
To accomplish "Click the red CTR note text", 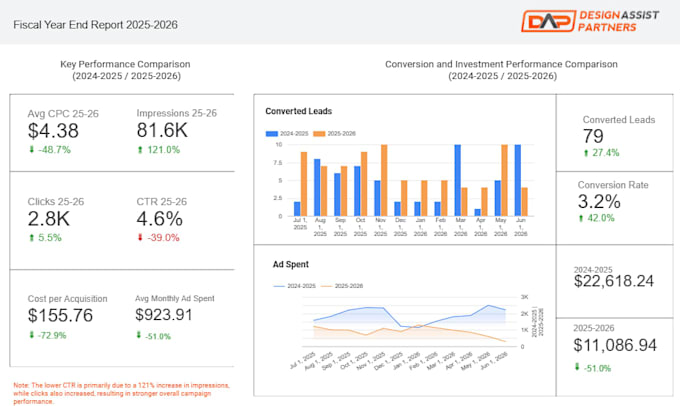I will click(x=121, y=393).
